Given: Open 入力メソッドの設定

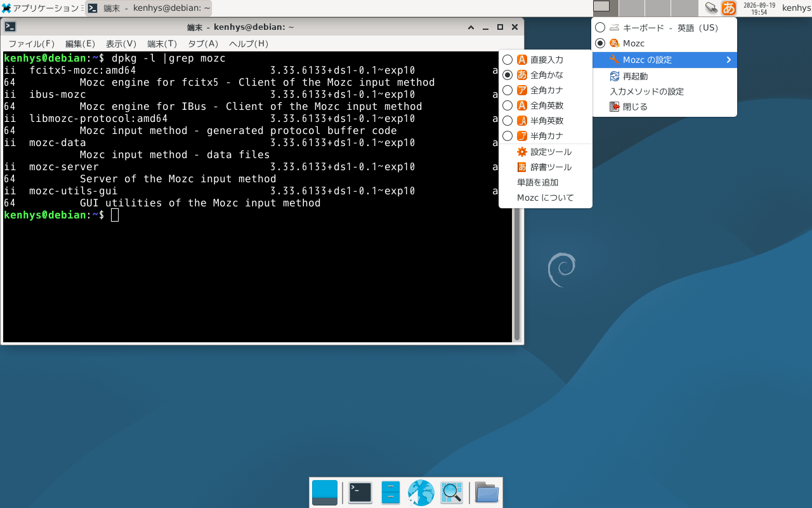Looking at the screenshot, I should point(664,91).
